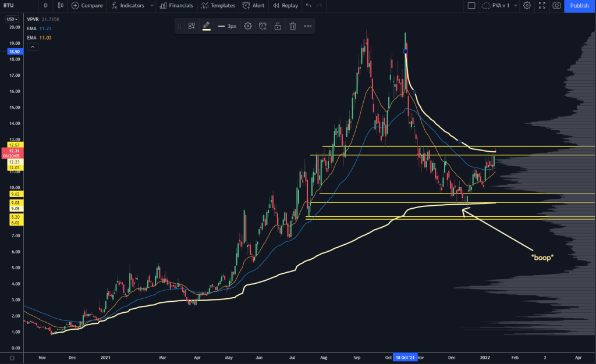Add alert on the selected drawing
The image size is (596, 364).
pos(262,26)
